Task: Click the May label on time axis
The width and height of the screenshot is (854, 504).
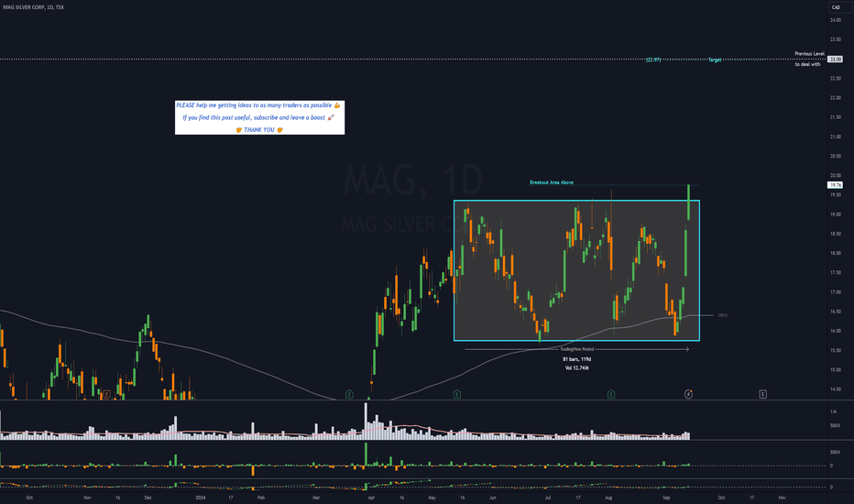Action: [432, 498]
